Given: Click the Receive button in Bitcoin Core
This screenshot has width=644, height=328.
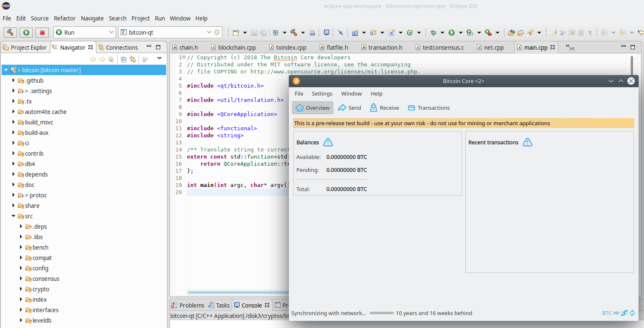Looking at the screenshot, I should (x=384, y=108).
